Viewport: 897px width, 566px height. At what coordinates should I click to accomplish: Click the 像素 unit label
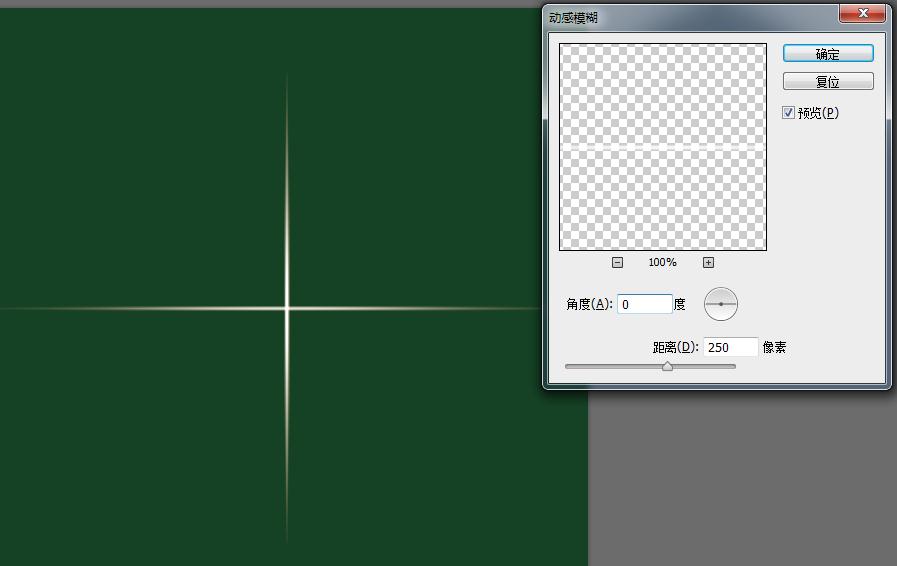point(774,347)
